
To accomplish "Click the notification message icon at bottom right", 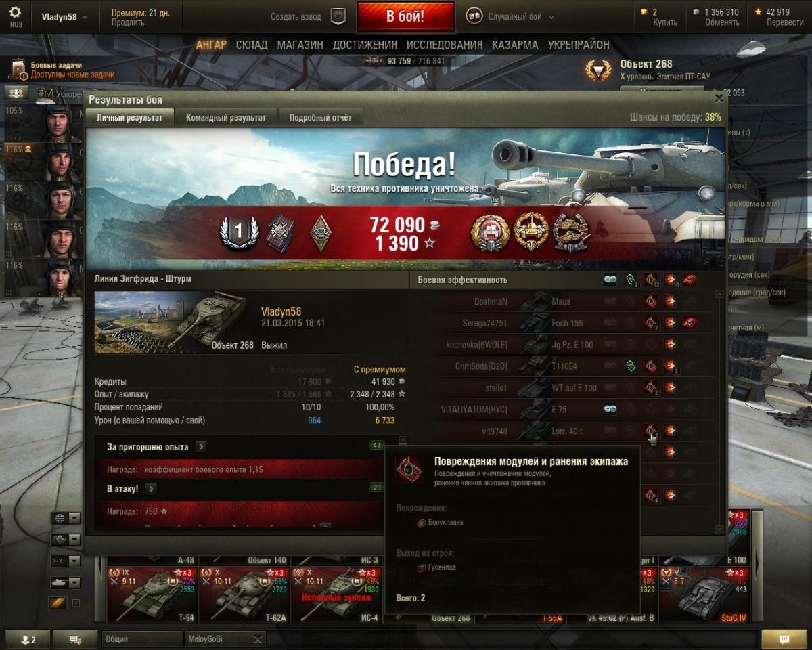I will point(784,639).
